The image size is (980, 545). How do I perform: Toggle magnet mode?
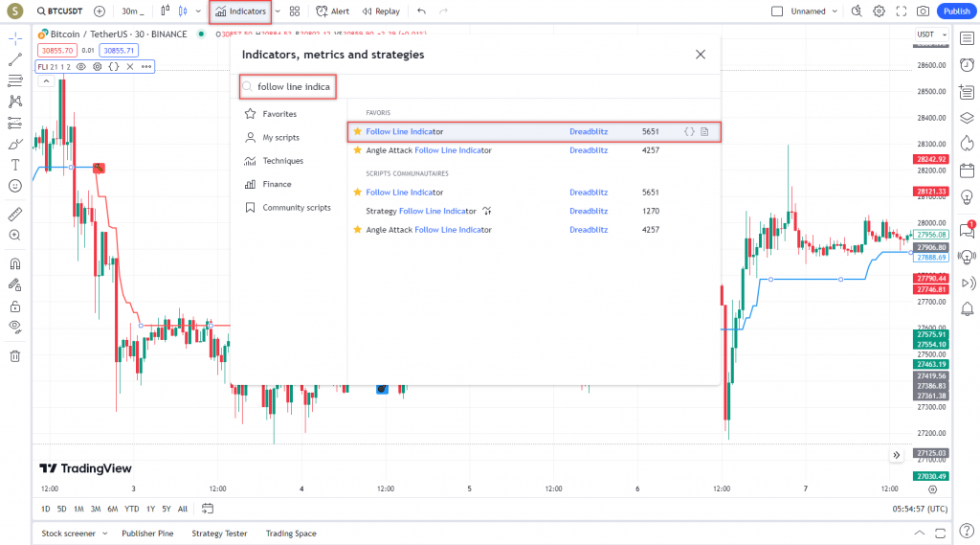[x=15, y=263]
